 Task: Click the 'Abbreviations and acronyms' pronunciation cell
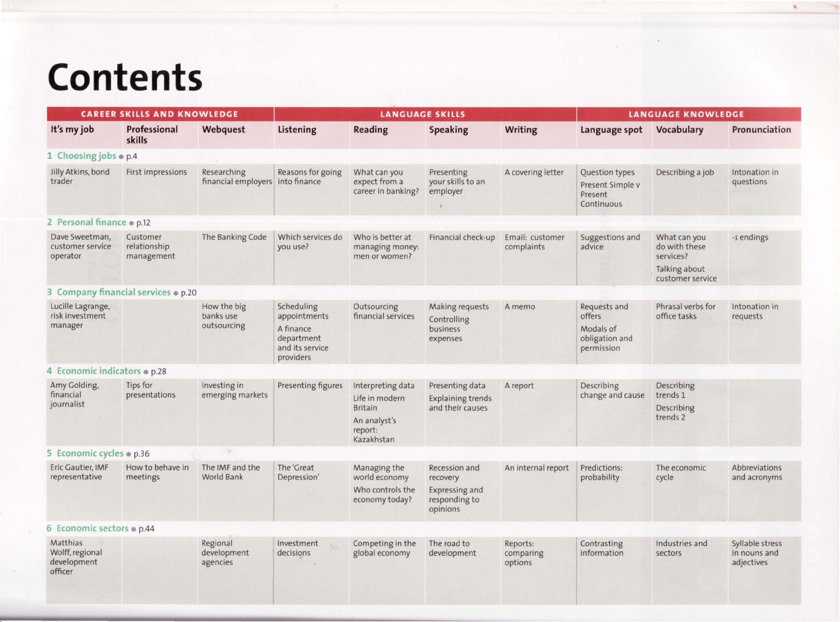pos(756,472)
